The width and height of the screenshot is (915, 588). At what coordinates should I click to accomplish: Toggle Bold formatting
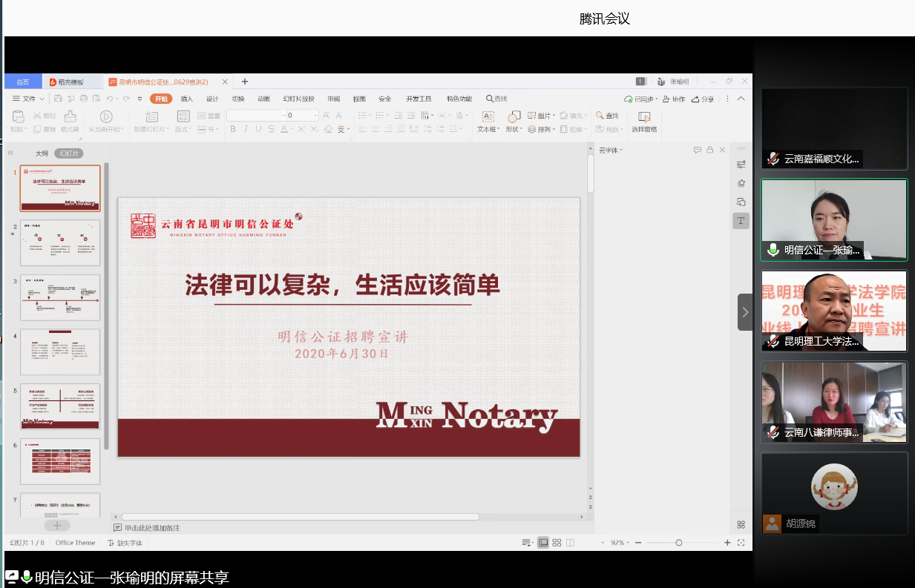[x=233, y=129]
